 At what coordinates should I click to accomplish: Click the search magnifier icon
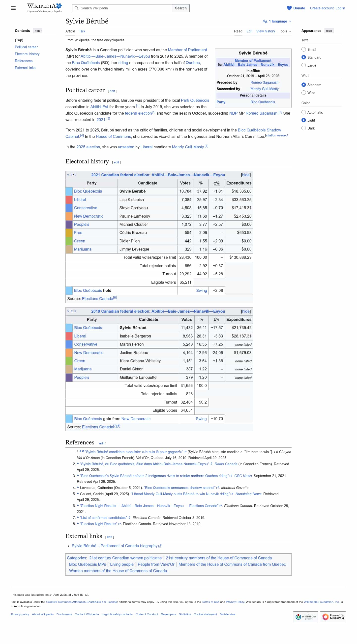(x=77, y=8)
